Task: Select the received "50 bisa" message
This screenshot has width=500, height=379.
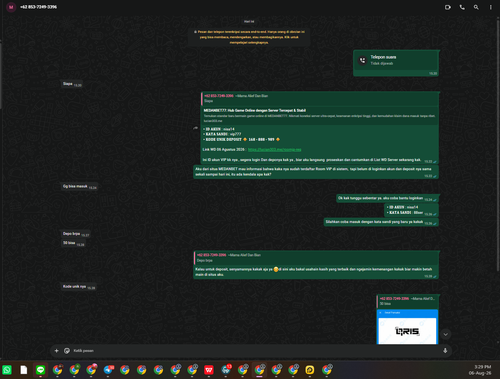Action: tap(73, 243)
